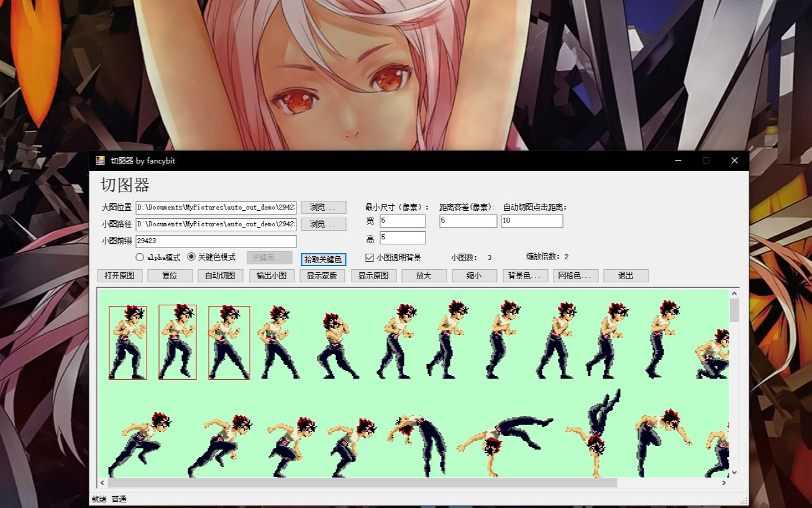Close the 切图器 window
Screen dimensions: 812x508
[734, 160]
